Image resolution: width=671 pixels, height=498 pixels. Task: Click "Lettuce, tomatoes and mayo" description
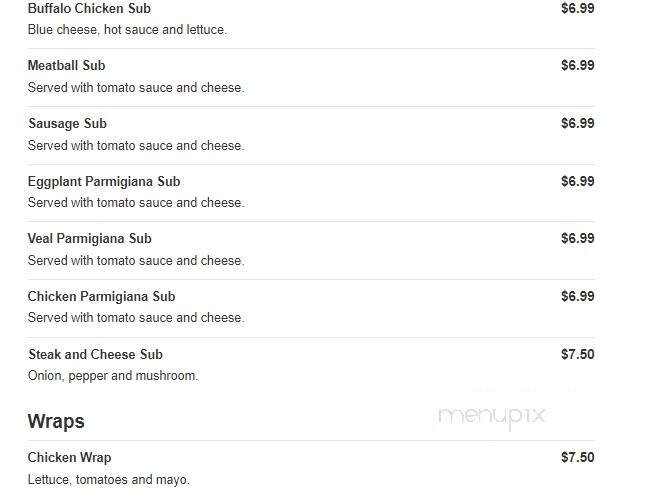click(x=108, y=480)
